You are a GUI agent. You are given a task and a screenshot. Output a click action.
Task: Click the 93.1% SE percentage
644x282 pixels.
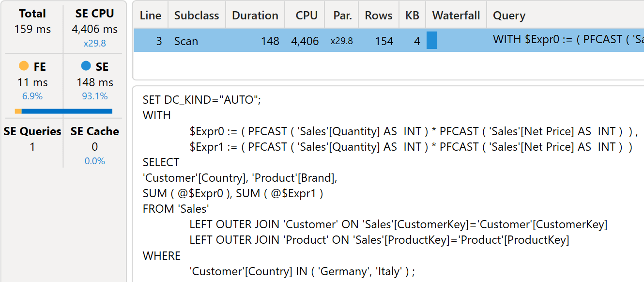[x=94, y=96]
